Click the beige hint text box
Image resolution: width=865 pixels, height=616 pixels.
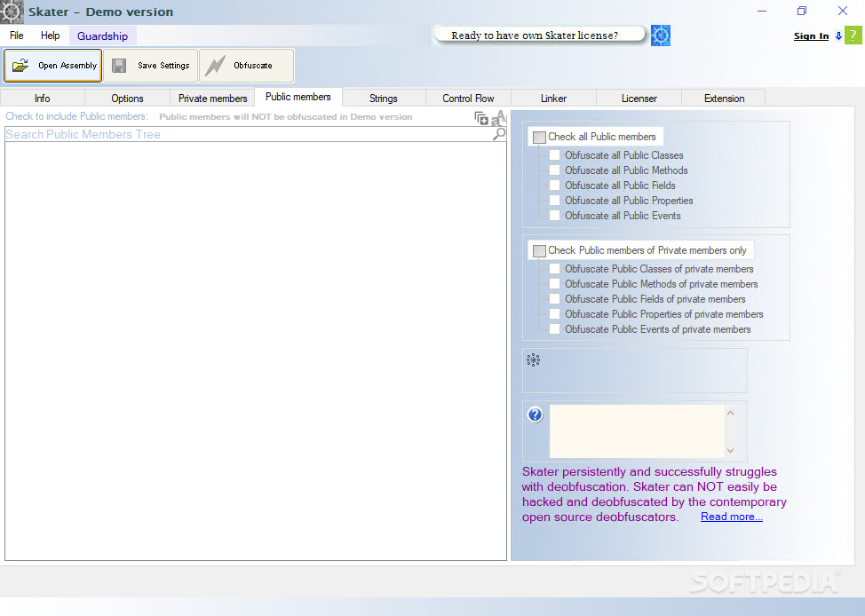(637, 431)
